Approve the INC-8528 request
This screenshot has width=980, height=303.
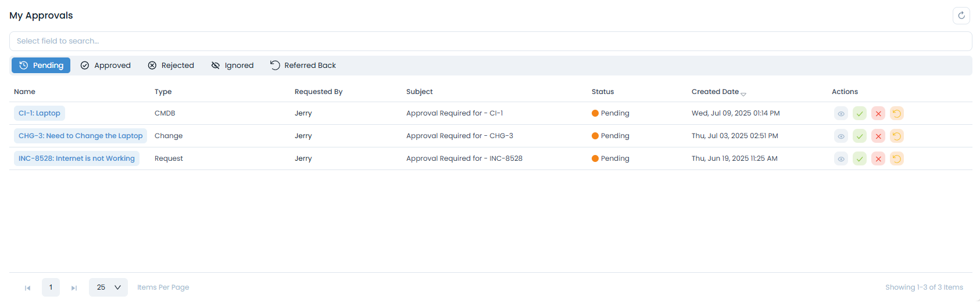pyautogui.click(x=860, y=159)
